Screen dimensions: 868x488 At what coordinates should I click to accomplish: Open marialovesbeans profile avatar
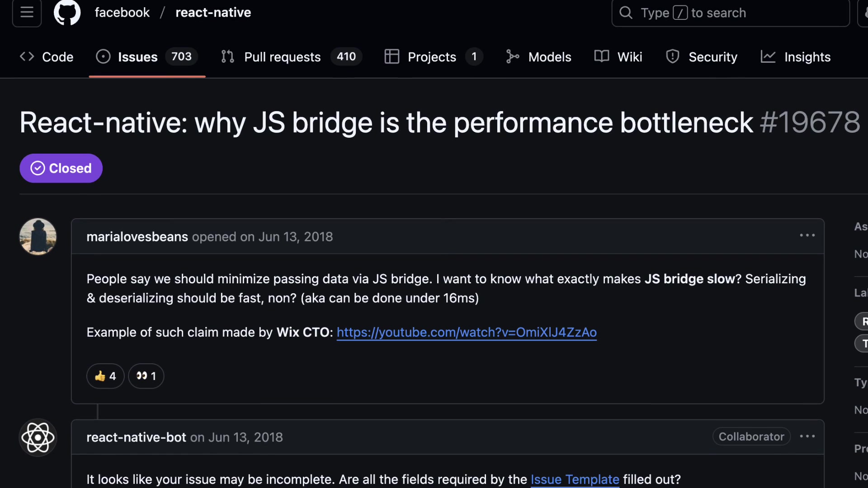(x=38, y=236)
